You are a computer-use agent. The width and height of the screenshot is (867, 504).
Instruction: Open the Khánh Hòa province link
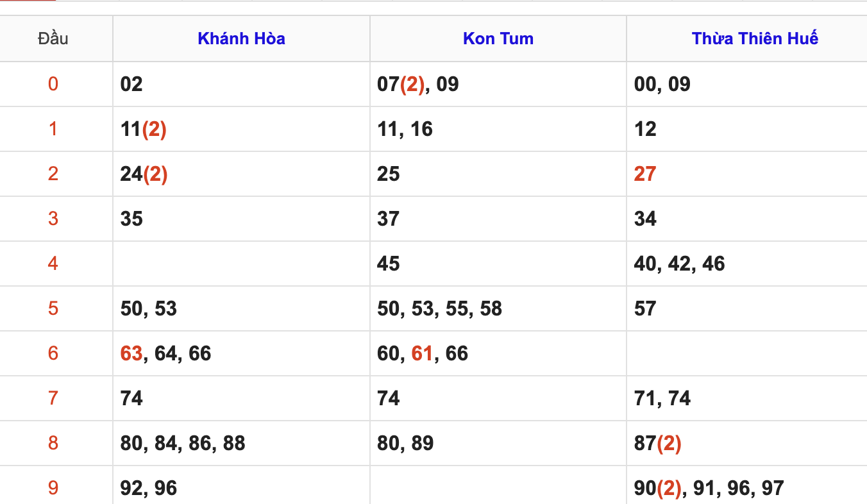(241, 38)
